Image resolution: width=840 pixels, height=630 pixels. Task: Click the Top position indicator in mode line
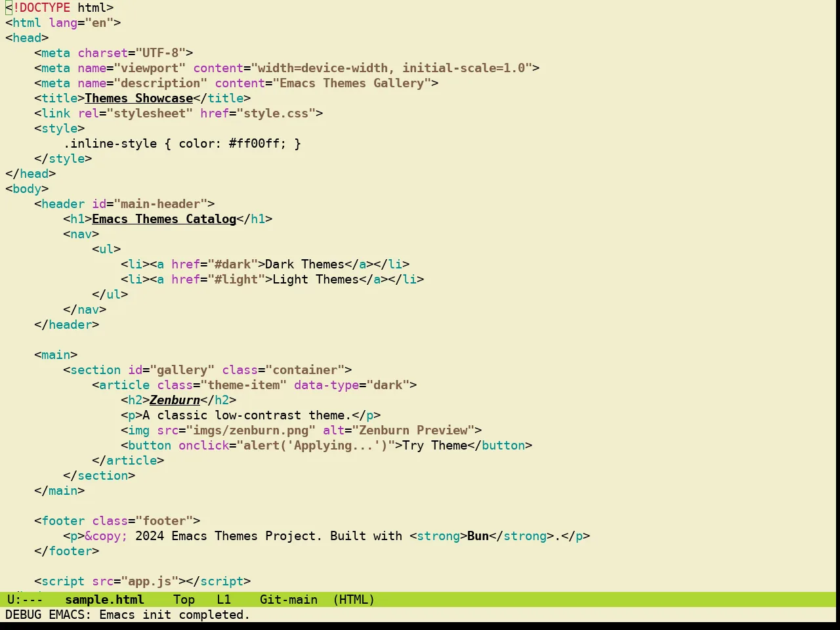point(184,600)
